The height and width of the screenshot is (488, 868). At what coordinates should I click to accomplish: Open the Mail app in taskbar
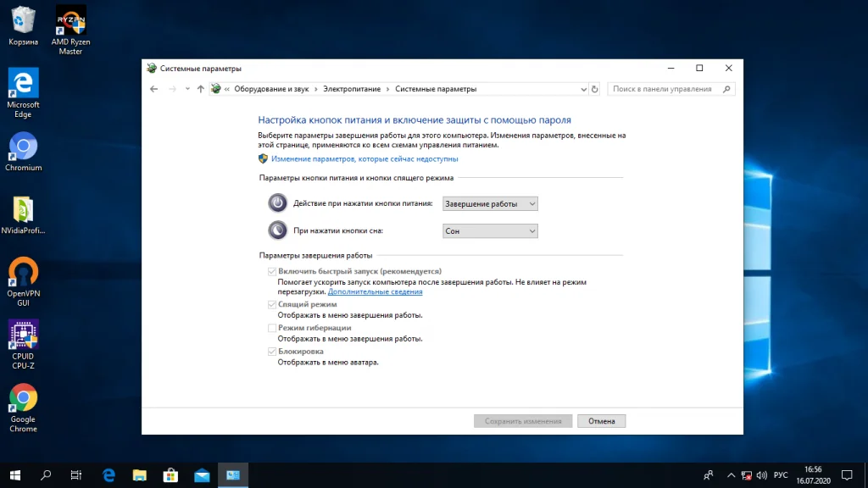(x=201, y=475)
